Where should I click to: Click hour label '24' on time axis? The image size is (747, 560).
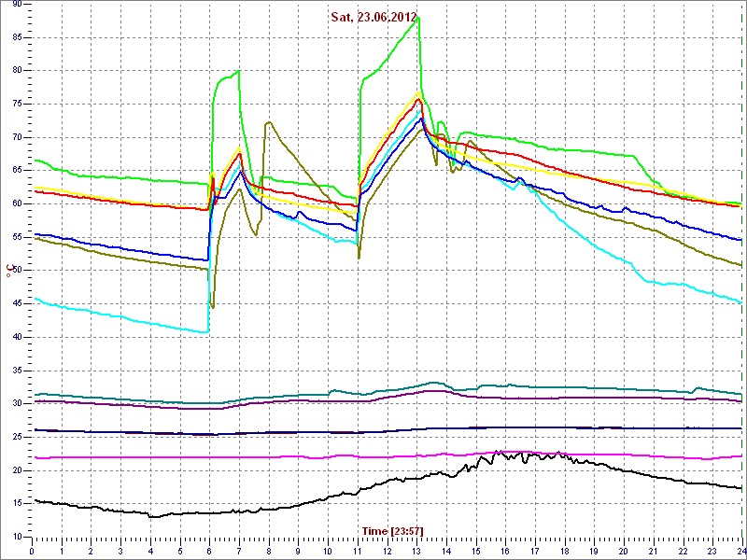741,549
